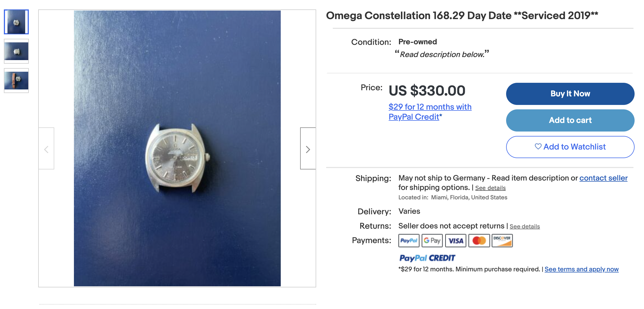This screenshot has height=309, width=644.
Task: Select the second watch thumbnail
Action: [x=16, y=51]
